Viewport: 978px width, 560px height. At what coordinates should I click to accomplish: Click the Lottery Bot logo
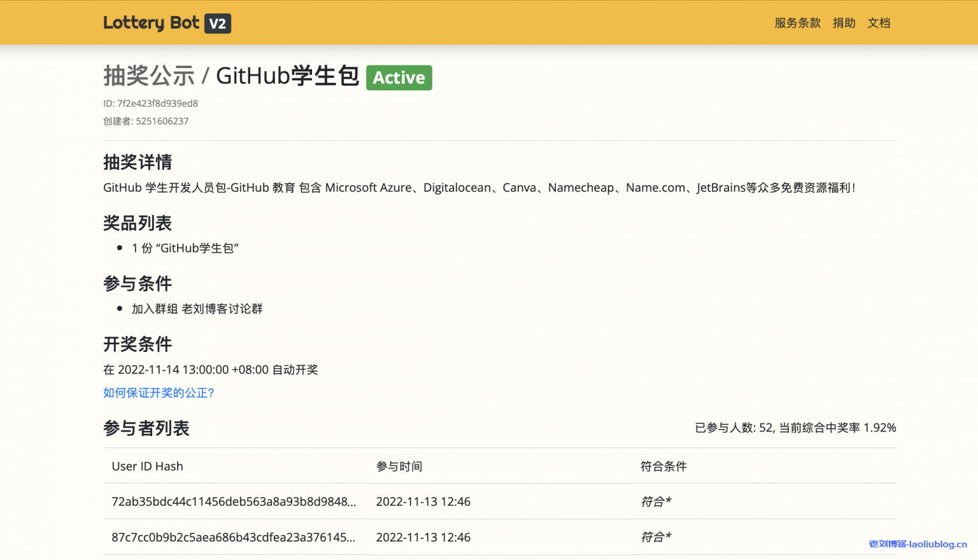coord(151,22)
